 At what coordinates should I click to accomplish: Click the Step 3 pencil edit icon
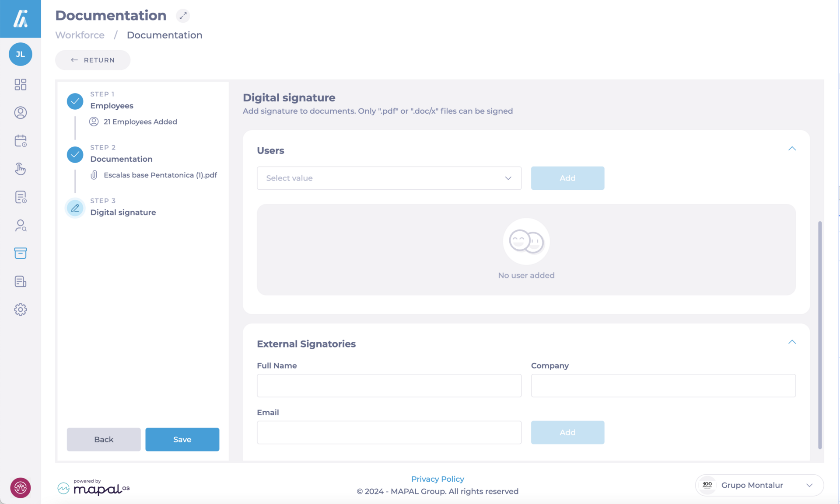tap(75, 208)
